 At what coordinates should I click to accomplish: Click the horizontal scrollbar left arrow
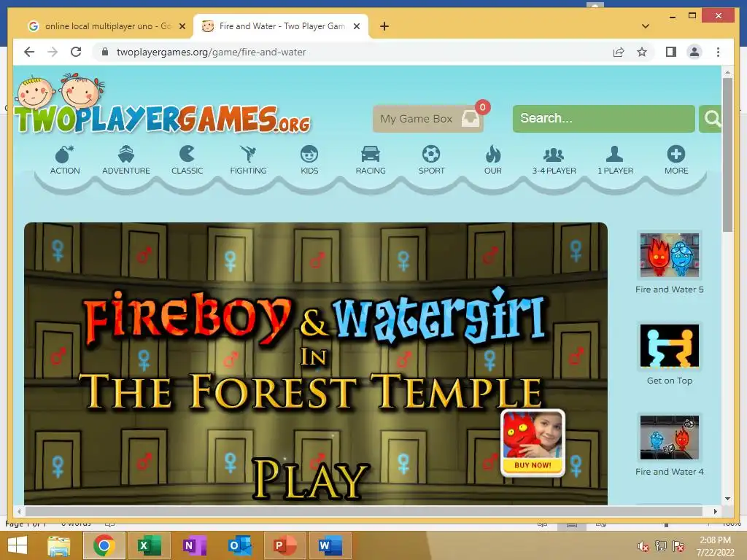coord(19,511)
